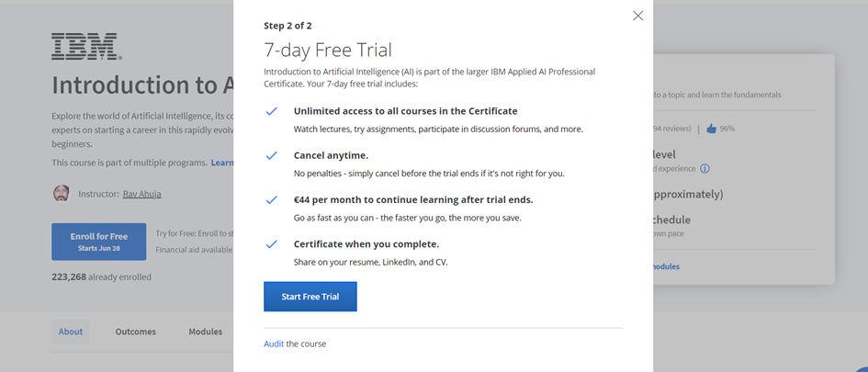Image resolution: width=868 pixels, height=372 pixels.
Task: Click the IBM logo
Action: pos(86,47)
